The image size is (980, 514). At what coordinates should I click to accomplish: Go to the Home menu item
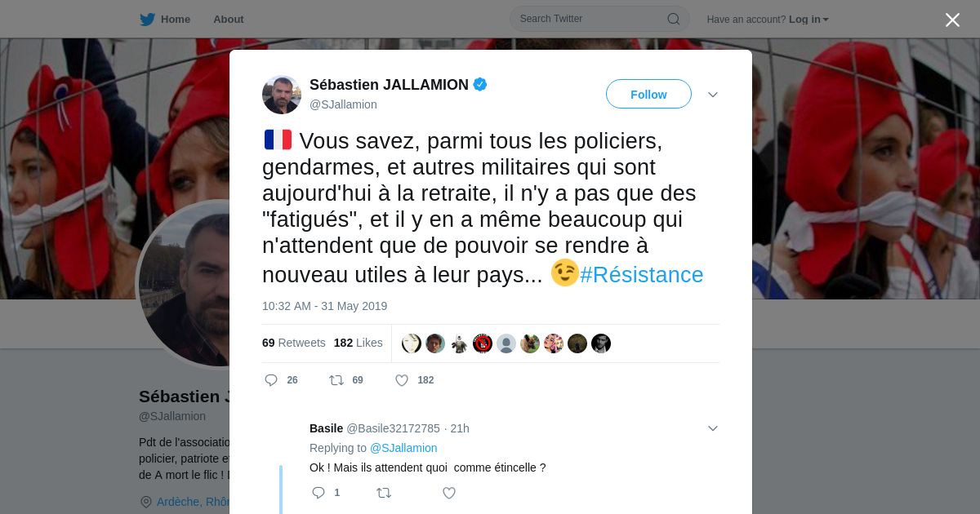[176, 19]
